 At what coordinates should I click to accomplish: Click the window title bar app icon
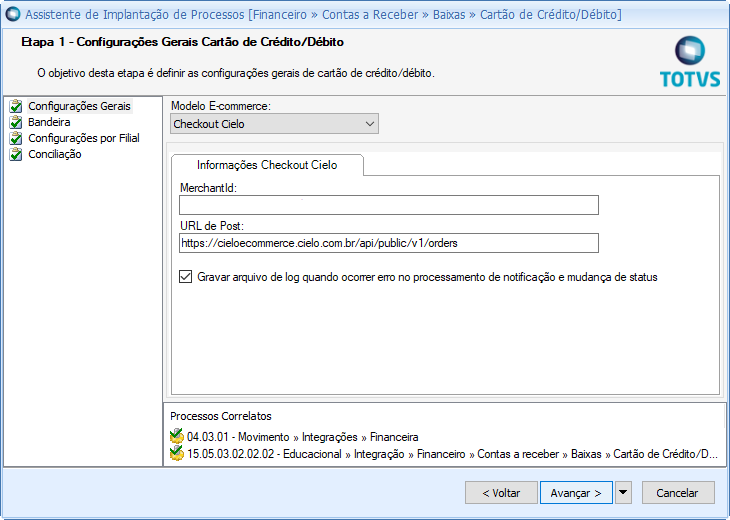(13, 14)
